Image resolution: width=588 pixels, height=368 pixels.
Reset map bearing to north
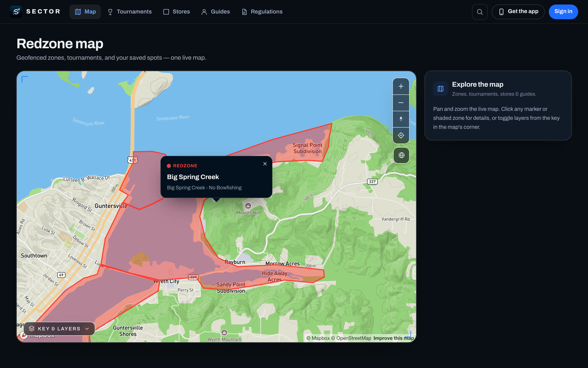click(x=401, y=119)
